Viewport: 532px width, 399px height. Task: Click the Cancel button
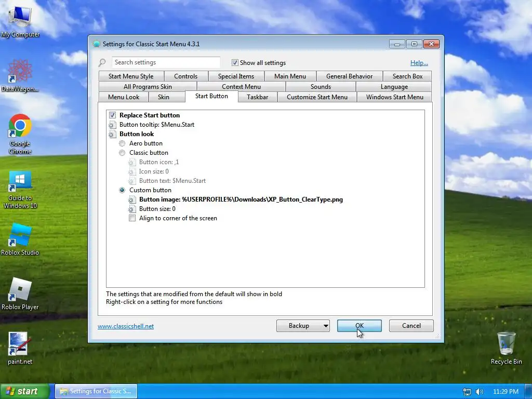[x=411, y=326]
